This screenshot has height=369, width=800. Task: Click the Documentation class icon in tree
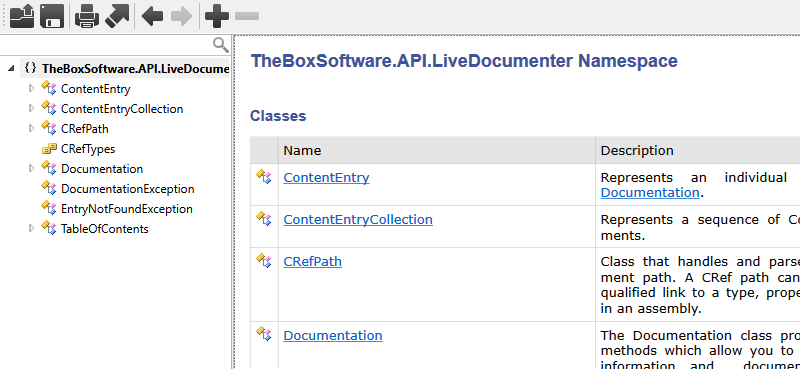point(48,168)
